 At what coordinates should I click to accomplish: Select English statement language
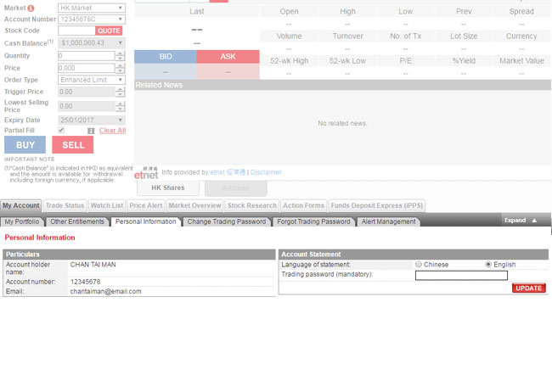tap(488, 265)
